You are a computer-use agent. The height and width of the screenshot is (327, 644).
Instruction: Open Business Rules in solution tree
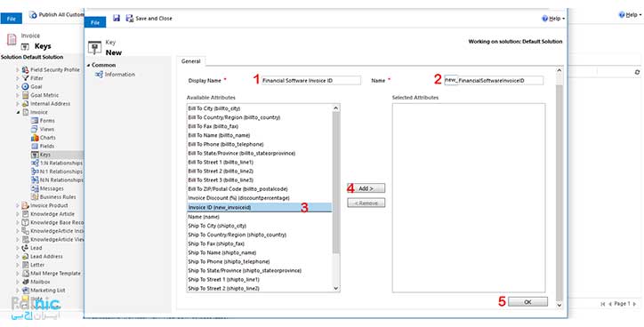point(58,197)
